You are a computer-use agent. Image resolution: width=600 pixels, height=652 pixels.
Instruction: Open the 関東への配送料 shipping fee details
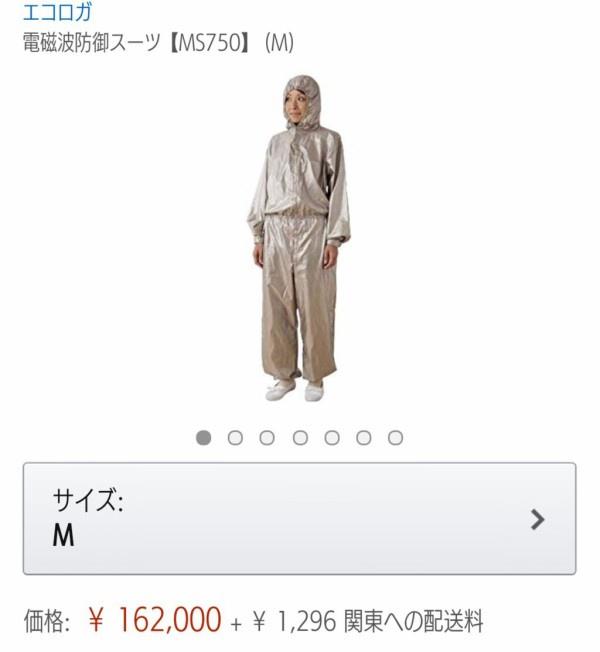[413, 622]
